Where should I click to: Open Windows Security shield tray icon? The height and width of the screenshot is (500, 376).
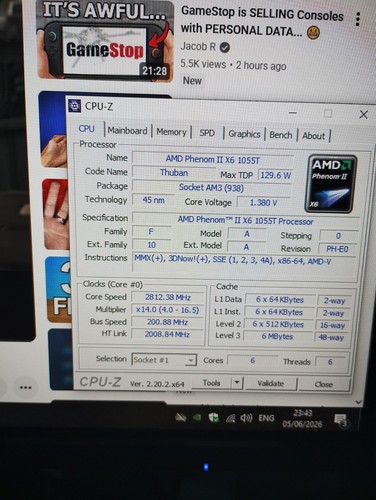pyautogui.click(x=214, y=418)
